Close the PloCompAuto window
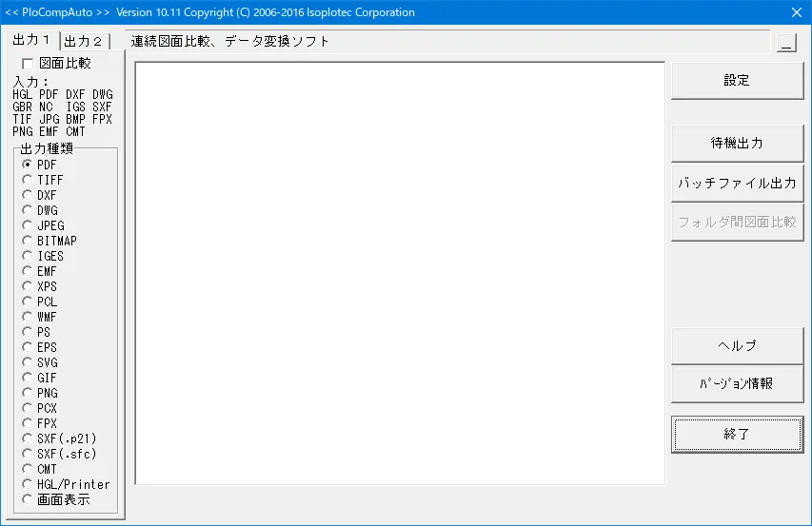 click(x=797, y=12)
